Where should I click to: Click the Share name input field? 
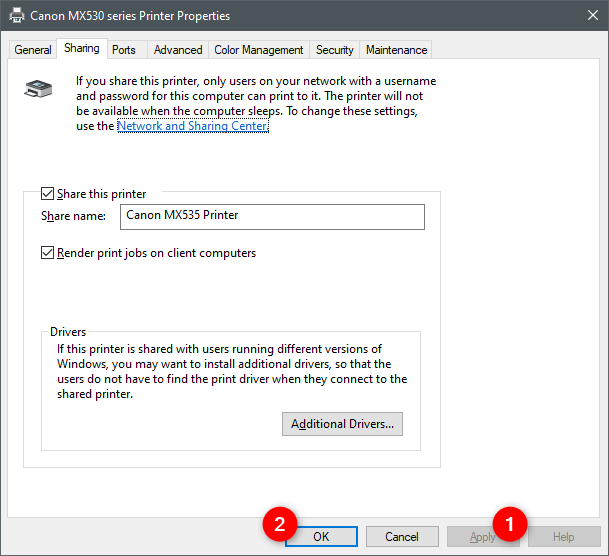272,217
